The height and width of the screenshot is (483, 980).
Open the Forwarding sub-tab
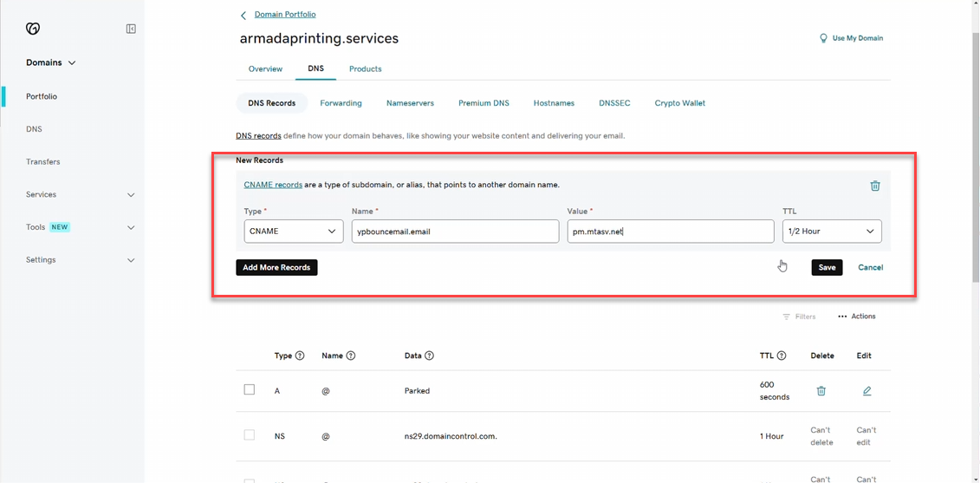pyautogui.click(x=341, y=103)
